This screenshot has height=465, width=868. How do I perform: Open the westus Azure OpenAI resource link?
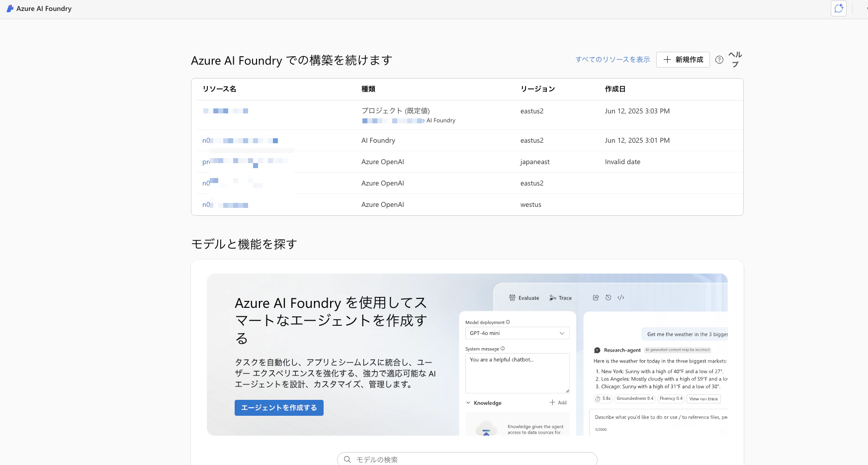225,205
